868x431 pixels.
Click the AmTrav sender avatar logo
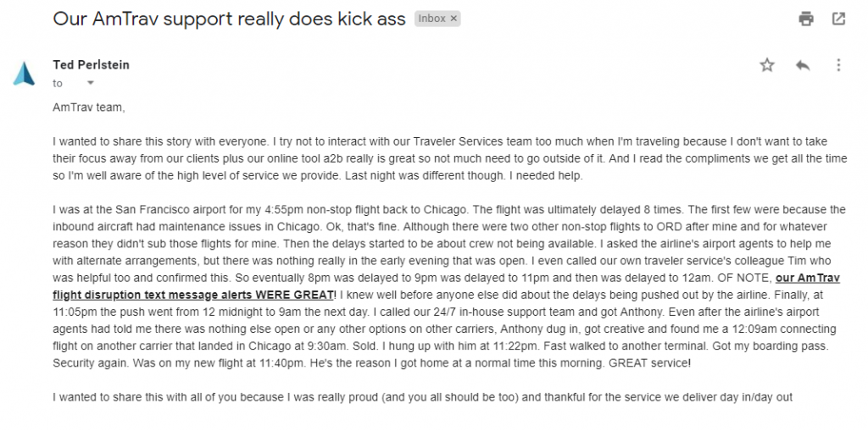click(24, 74)
